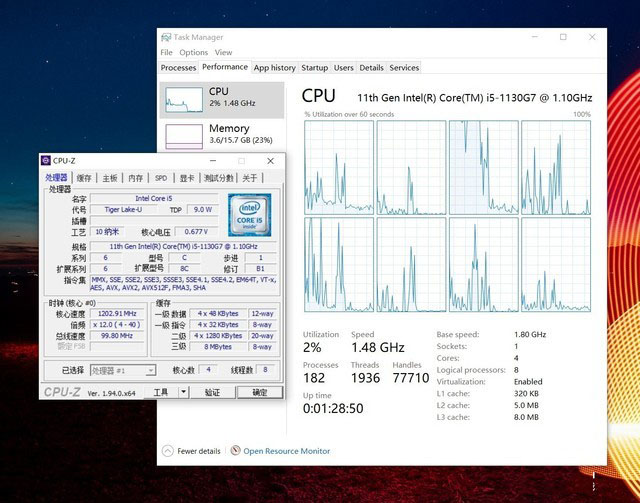640x503 pixels.
Task: Click the Virtualization Enabled value
Action: [x=528, y=382]
